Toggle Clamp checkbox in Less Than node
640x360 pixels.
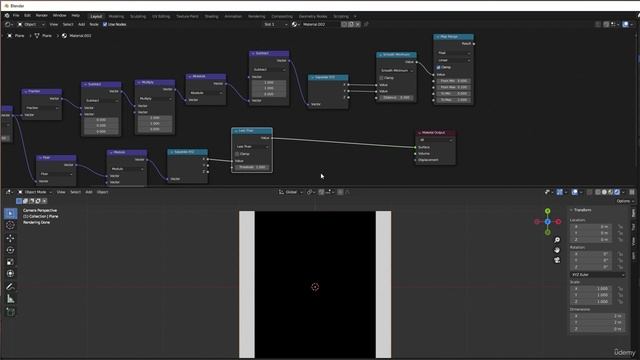(237, 154)
